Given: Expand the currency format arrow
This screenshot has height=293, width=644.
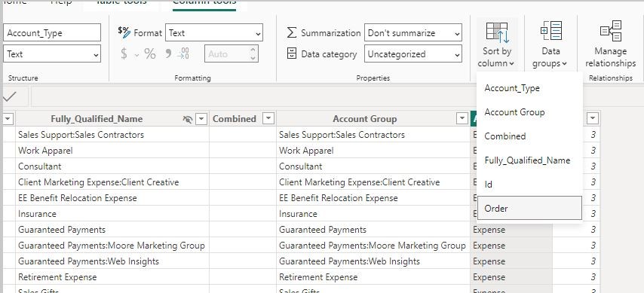Looking at the screenshot, I should [x=137, y=54].
